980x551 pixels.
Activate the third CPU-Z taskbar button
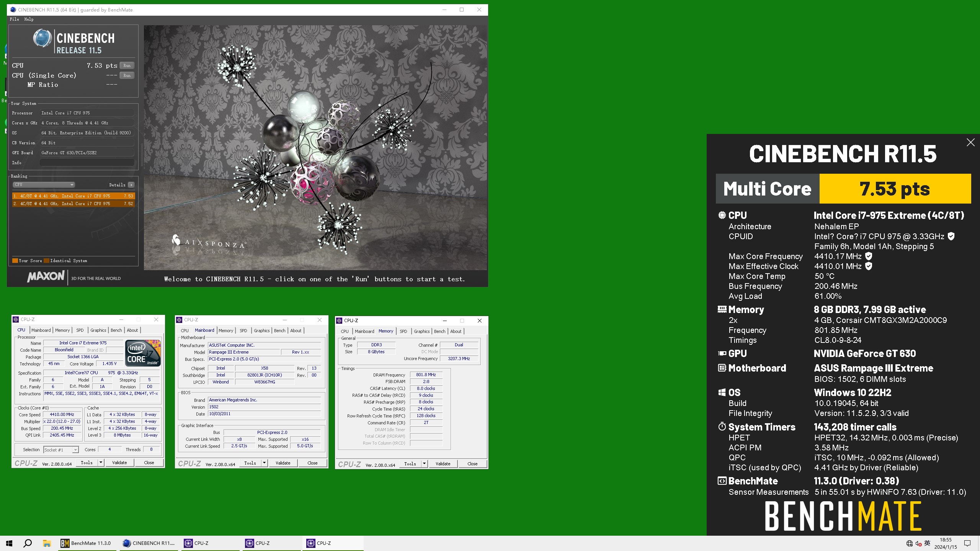(333, 543)
